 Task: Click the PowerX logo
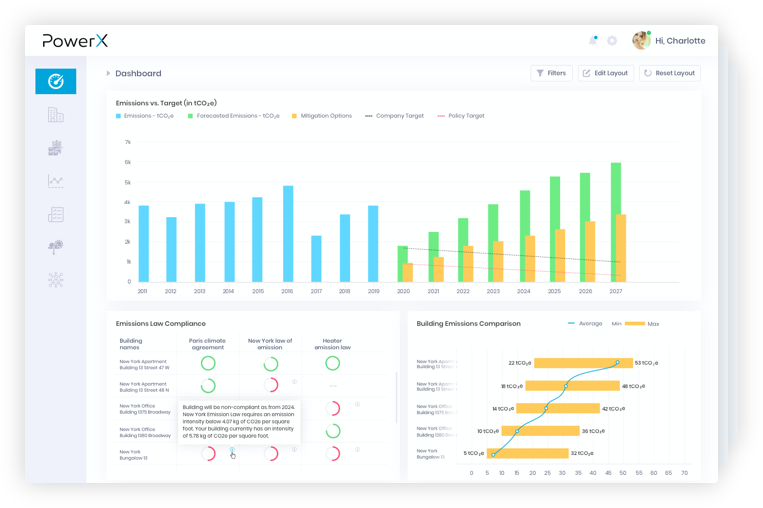[75, 40]
